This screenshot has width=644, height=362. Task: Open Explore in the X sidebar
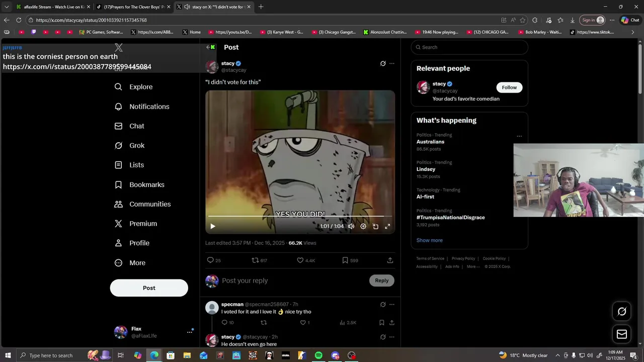click(133, 87)
